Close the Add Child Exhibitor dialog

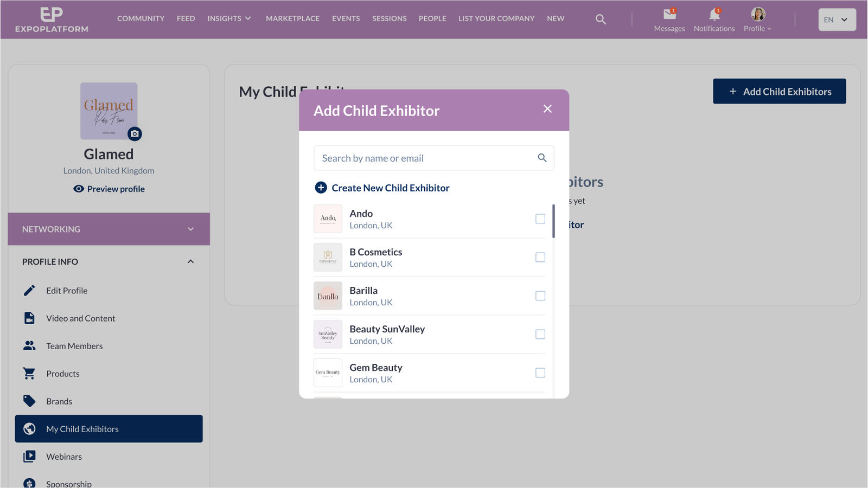pyautogui.click(x=547, y=109)
